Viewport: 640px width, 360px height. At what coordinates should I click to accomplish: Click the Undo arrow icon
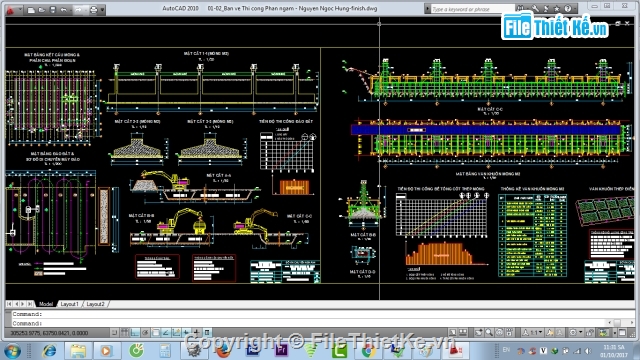click(64, 10)
